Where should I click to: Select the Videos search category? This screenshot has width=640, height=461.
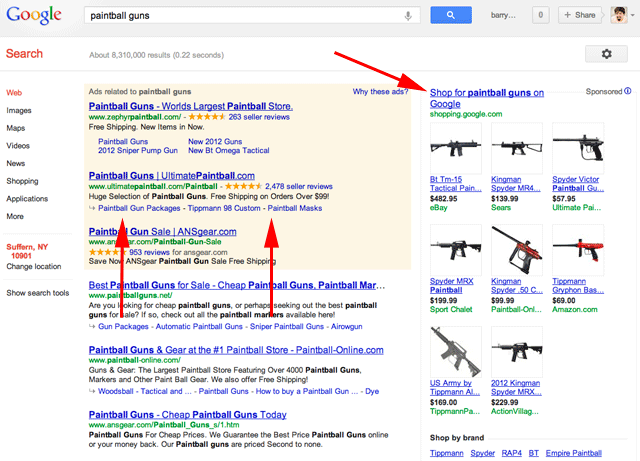pyautogui.click(x=18, y=145)
